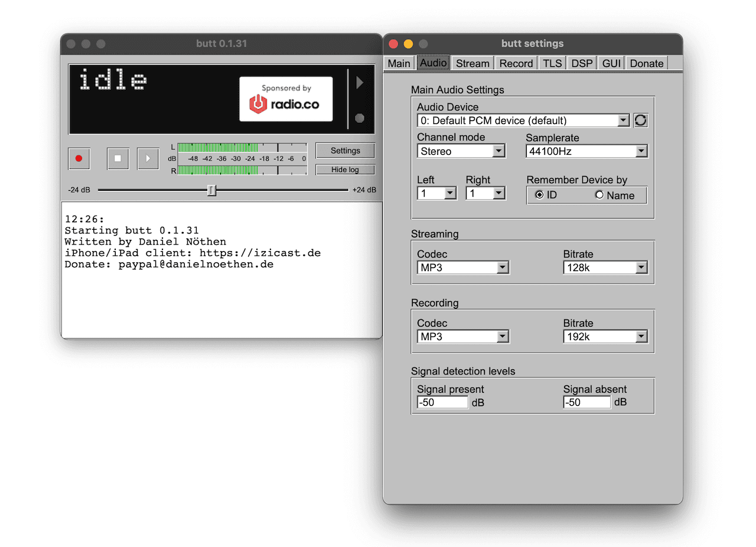Click the round indicator beside the LCD display
This screenshot has height=547, width=756.
[x=359, y=118]
